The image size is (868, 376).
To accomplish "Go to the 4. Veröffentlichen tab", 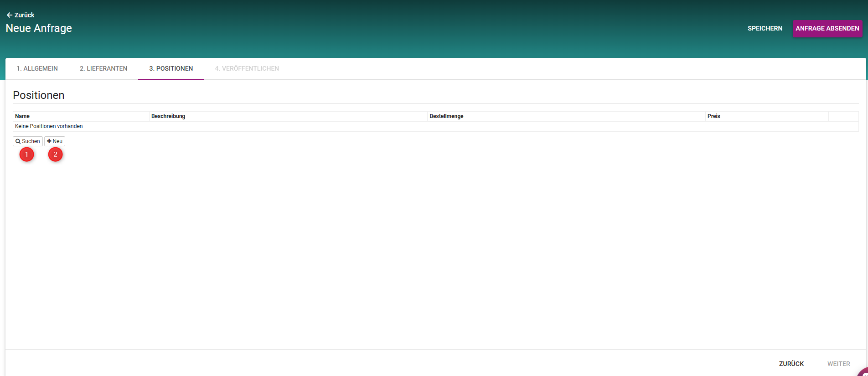I will (x=247, y=68).
